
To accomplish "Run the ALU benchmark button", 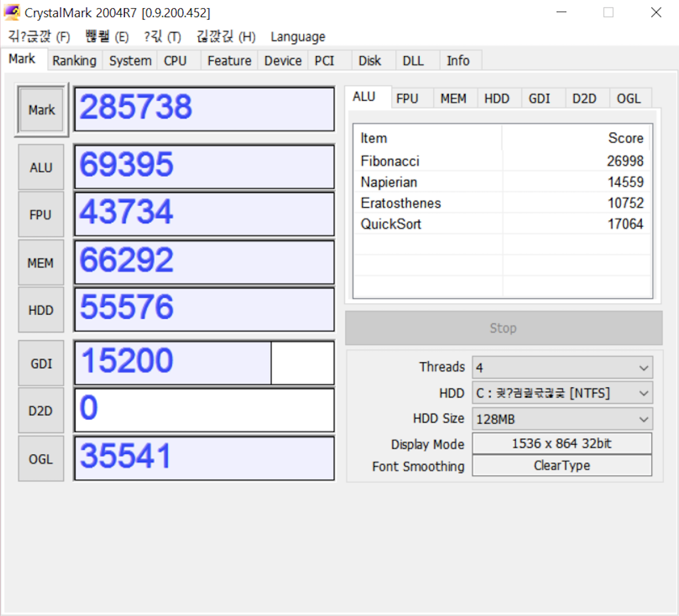I will (41, 167).
